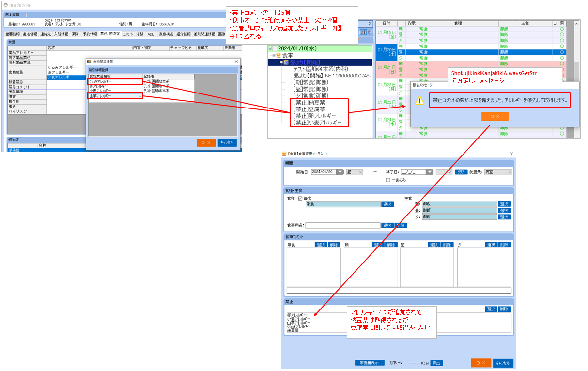Click 選択 next to the 食事病名 field
This screenshot has width=588, height=371.
387,225
